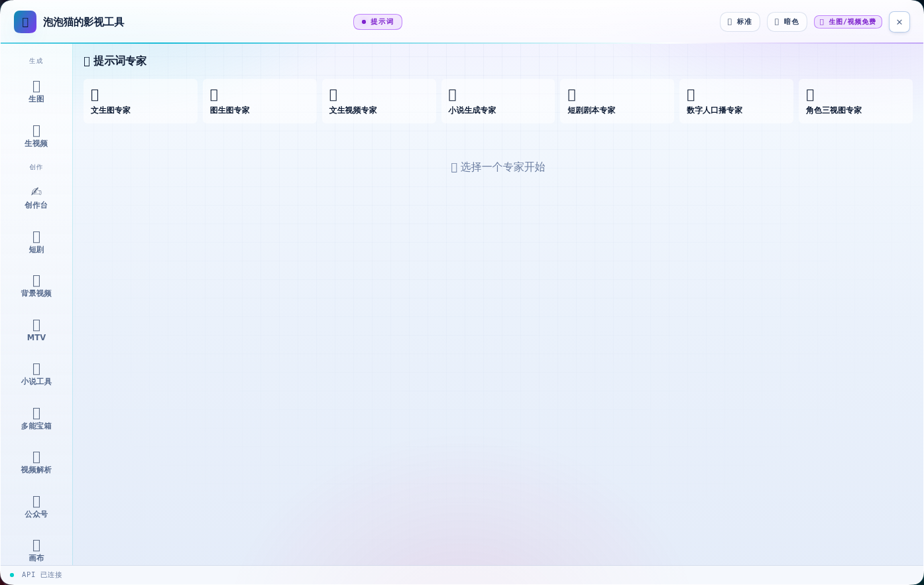Switch to the 标准 mode button
Screen dimensions: 924x585
pos(740,22)
